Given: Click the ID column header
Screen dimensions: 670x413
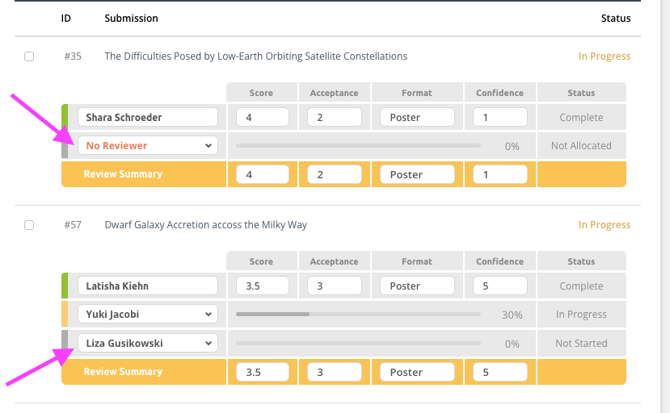Looking at the screenshot, I should pyautogui.click(x=66, y=18).
